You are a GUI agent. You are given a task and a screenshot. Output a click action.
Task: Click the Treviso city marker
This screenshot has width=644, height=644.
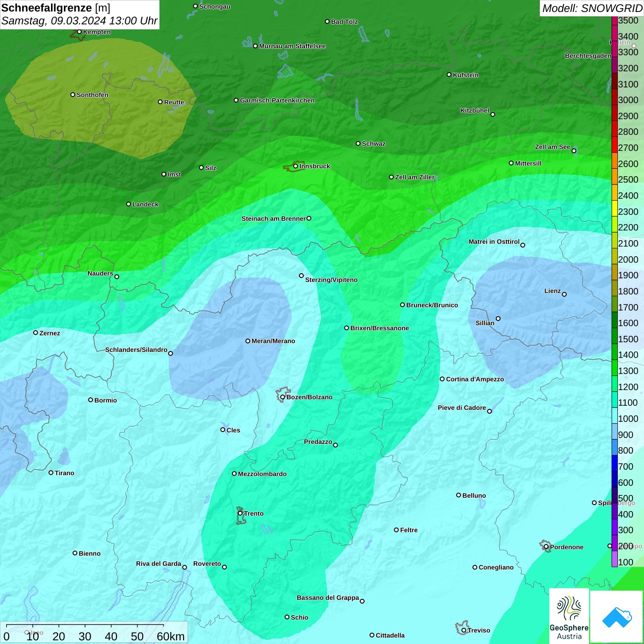(464, 630)
